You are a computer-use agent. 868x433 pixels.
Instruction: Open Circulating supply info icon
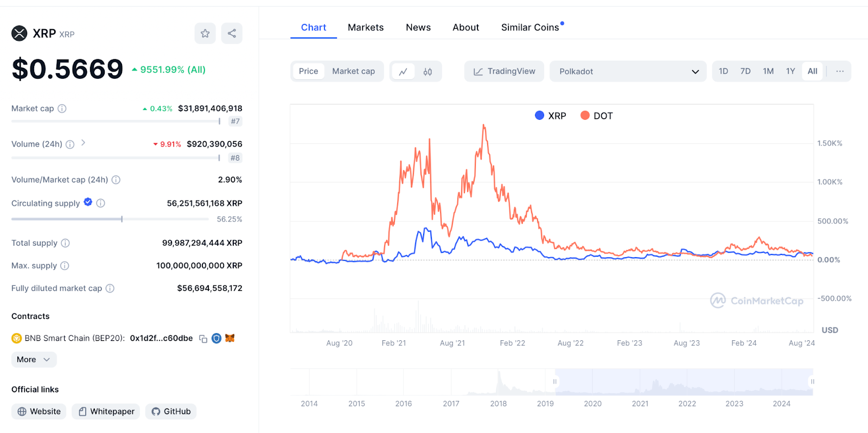click(101, 203)
